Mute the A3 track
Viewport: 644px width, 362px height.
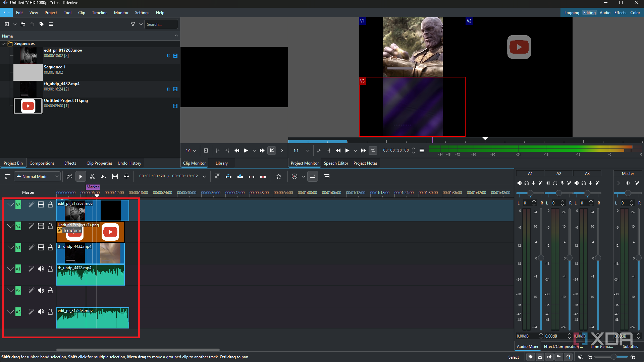pyautogui.click(x=41, y=312)
